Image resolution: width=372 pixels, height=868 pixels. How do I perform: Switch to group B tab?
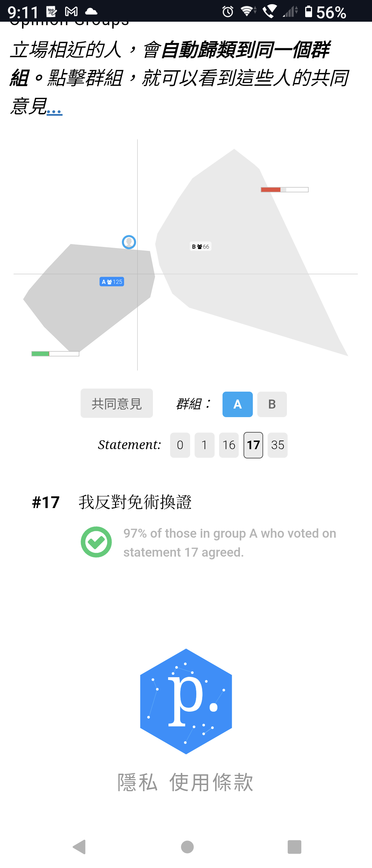coord(272,404)
